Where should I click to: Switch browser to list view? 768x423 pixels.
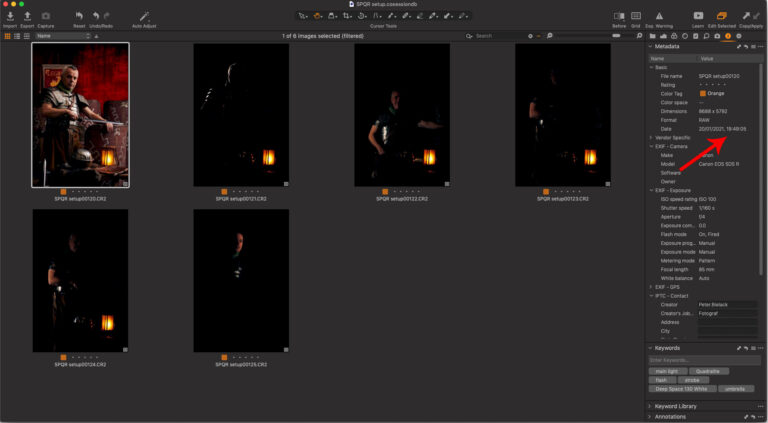point(17,36)
